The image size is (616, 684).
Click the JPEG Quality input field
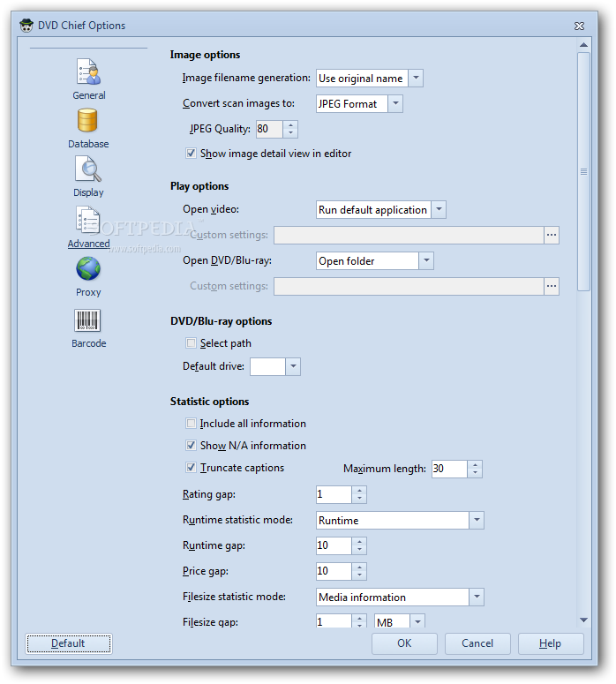269,129
